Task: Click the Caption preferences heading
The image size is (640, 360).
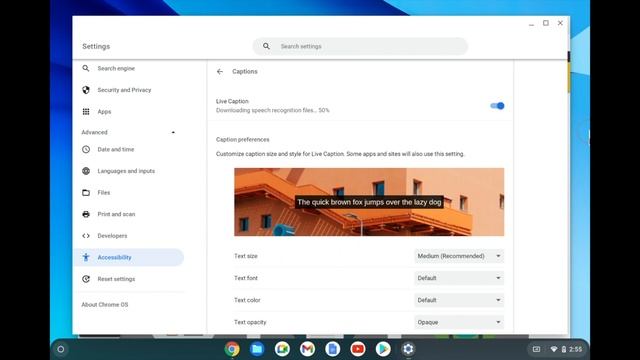Action: coord(242,140)
